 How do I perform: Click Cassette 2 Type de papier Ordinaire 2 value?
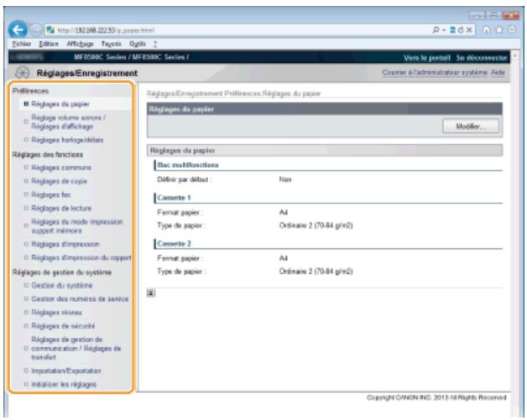316,272
